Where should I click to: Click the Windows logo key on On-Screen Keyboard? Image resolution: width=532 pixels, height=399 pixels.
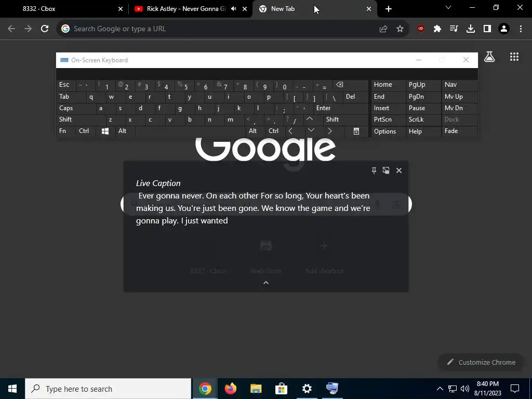(x=105, y=131)
